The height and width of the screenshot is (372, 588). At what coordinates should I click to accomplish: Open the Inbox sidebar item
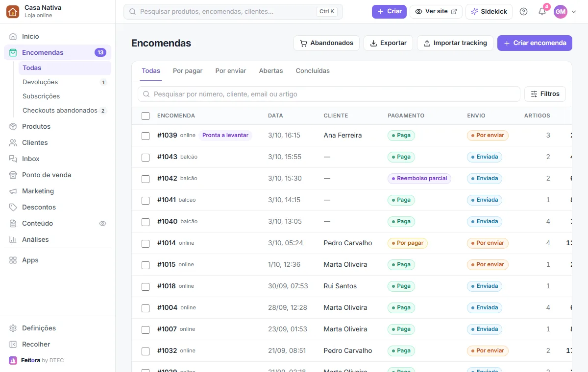tap(57, 159)
